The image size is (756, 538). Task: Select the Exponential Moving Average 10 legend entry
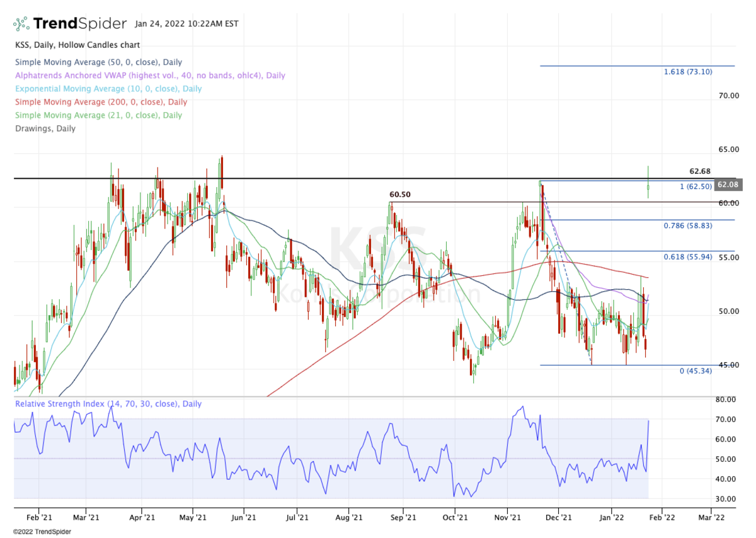pyautogui.click(x=108, y=89)
